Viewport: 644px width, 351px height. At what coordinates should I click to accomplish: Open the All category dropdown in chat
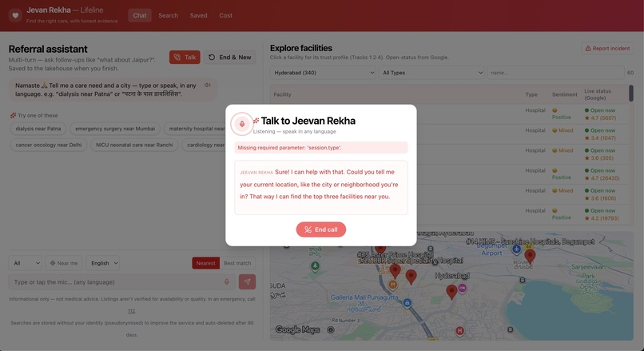click(25, 263)
